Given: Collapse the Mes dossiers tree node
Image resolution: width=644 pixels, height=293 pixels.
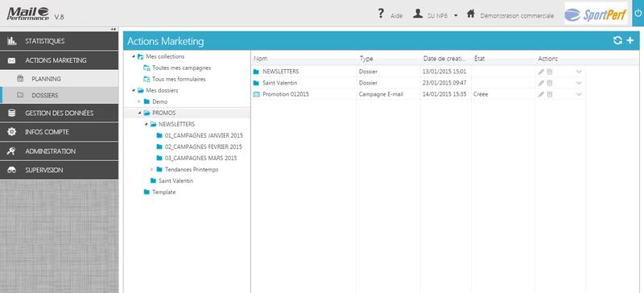Looking at the screenshot, I should [x=133, y=90].
